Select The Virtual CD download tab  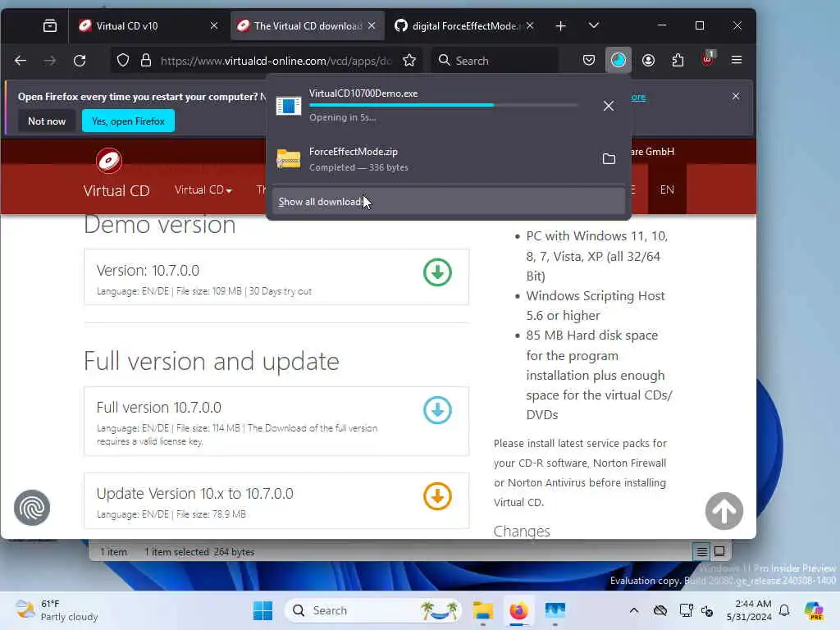tap(308, 25)
